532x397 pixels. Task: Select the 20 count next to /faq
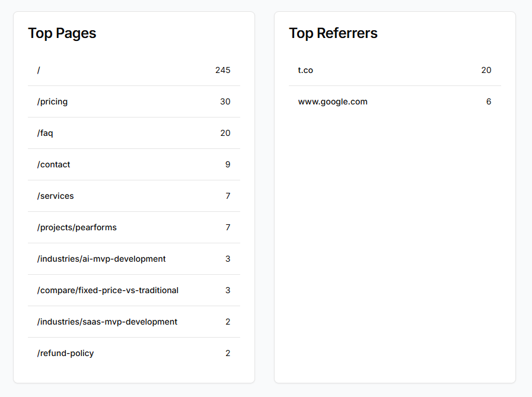[225, 133]
